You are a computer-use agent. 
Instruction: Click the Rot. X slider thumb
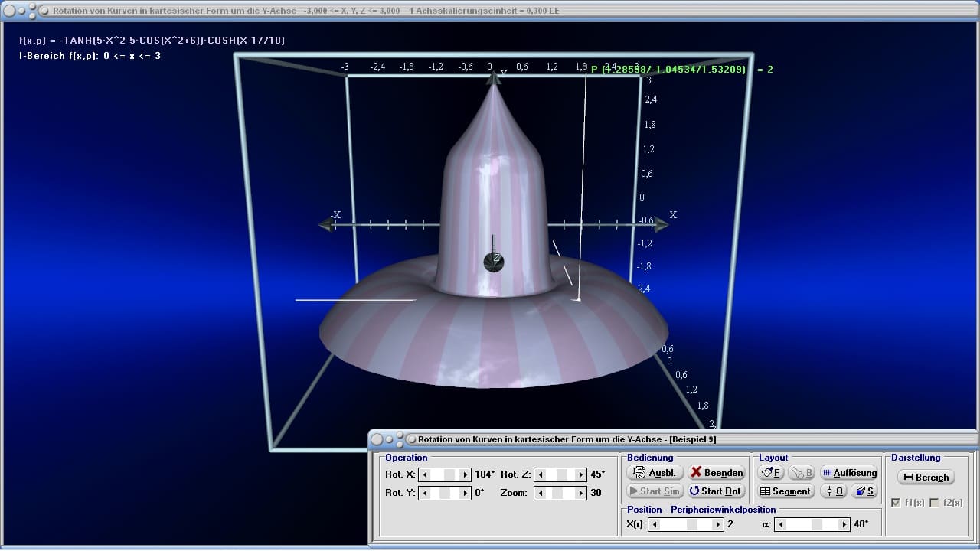point(449,474)
